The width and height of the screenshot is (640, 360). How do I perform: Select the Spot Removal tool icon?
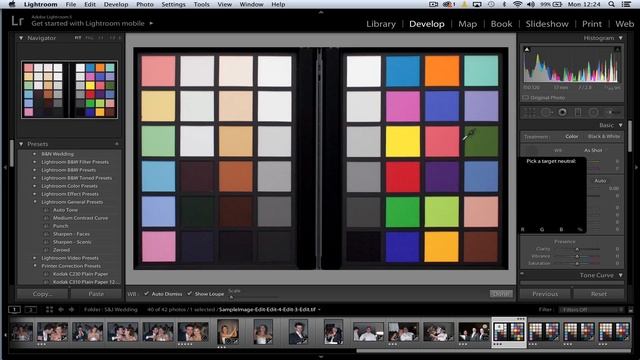547,112
